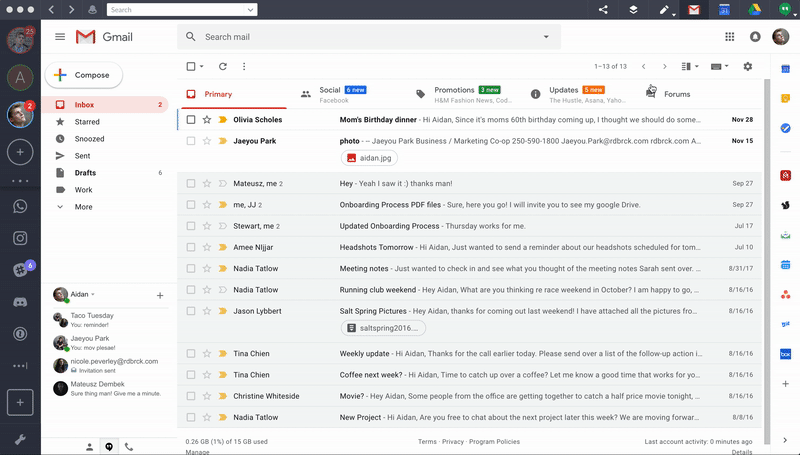Image resolution: width=800 pixels, height=455 pixels.
Task: Select the Amee Nijjar email checkbox
Action: pos(191,247)
